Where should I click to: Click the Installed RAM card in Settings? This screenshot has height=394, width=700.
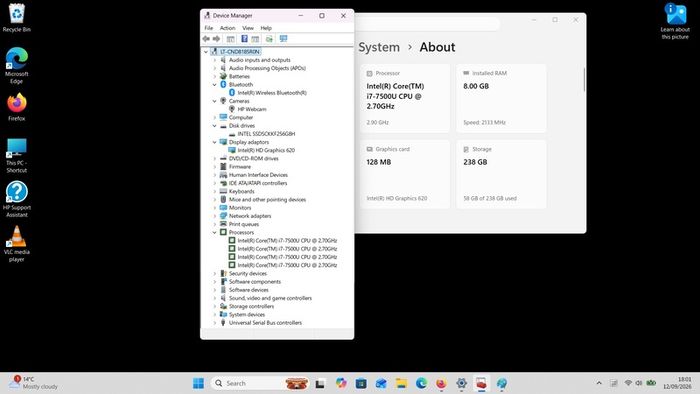501,98
